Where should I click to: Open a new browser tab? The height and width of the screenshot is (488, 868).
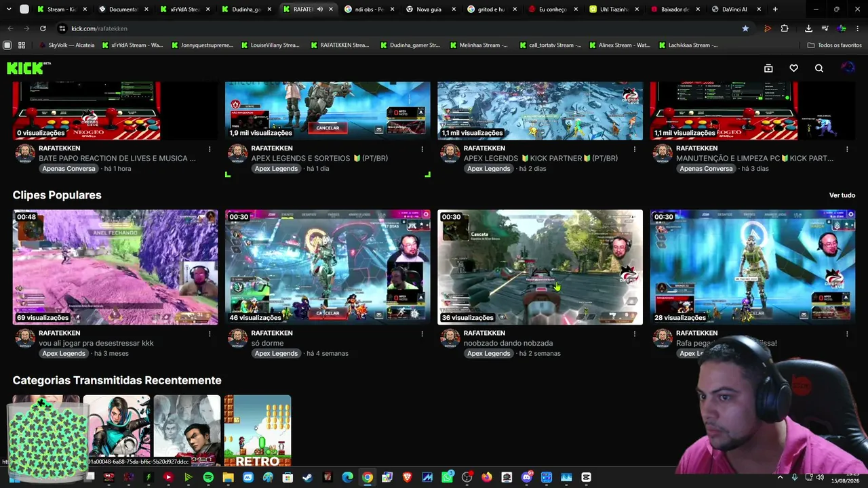775,9
